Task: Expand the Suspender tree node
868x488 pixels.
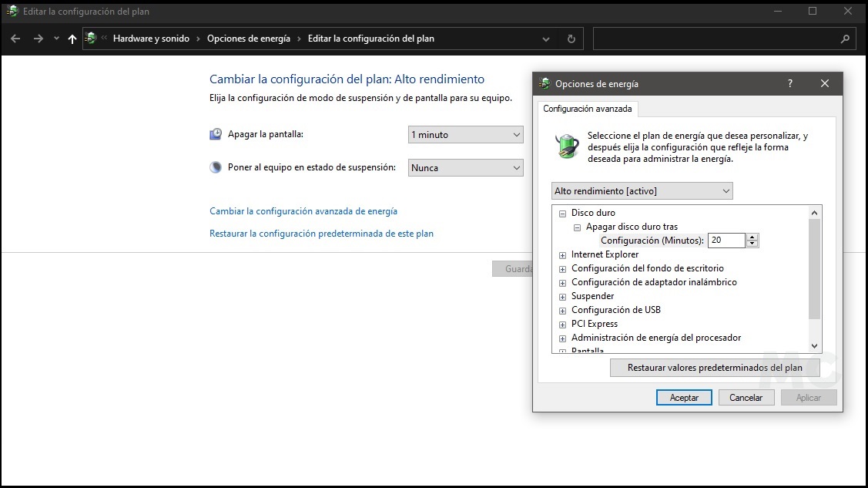Action: [x=563, y=297]
